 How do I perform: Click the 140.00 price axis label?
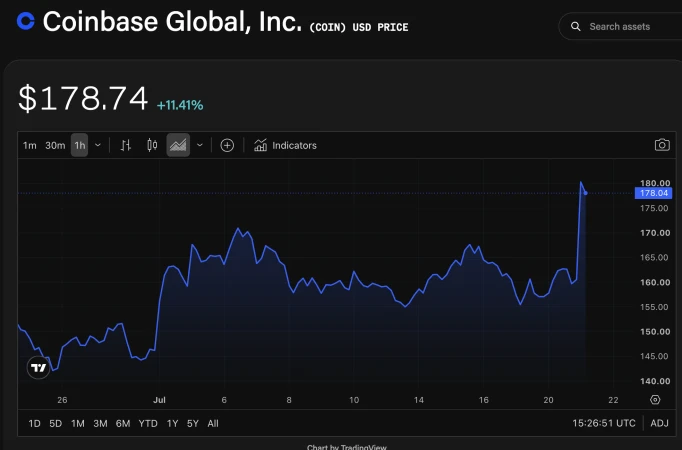coord(655,381)
